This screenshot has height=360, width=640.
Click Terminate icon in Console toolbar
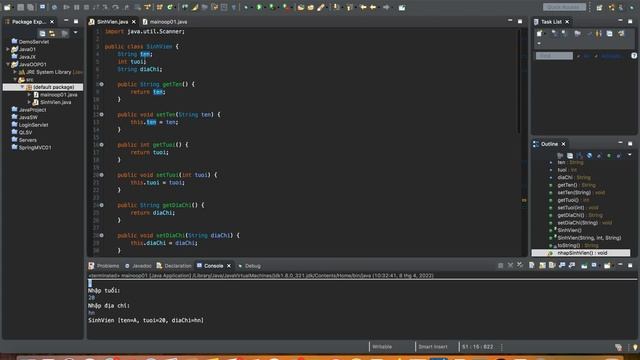click(500, 265)
